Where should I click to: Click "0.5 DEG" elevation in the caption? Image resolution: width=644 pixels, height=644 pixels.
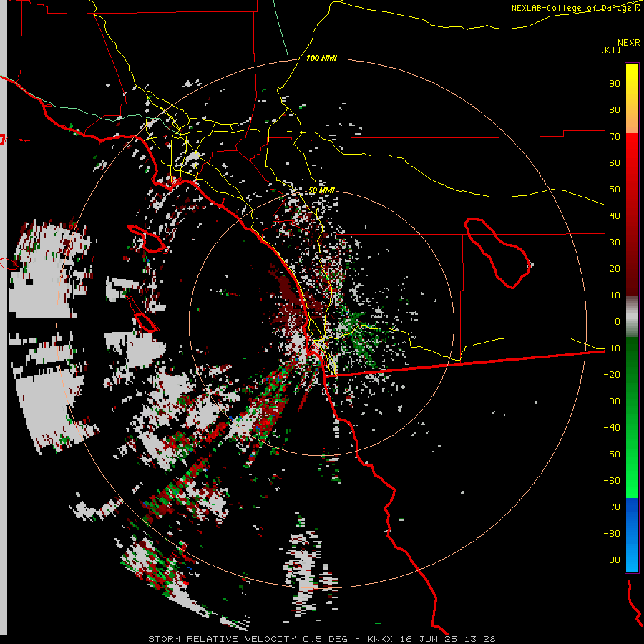click(x=325, y=639)
